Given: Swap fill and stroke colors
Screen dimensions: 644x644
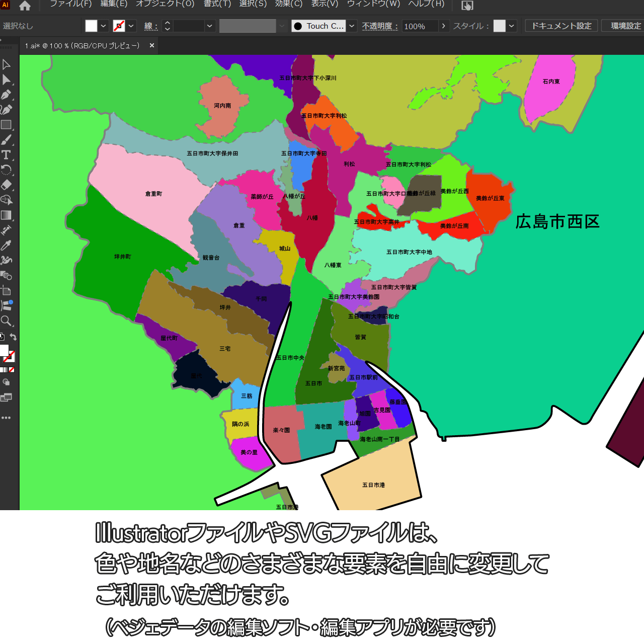Looking at the screenshot, I should [13, 337].
